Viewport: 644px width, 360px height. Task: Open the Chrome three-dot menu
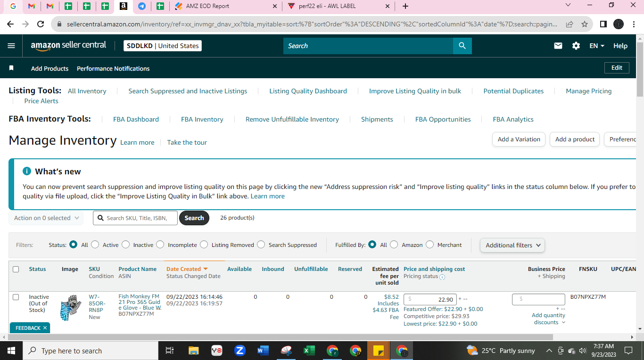pos(634,24)
